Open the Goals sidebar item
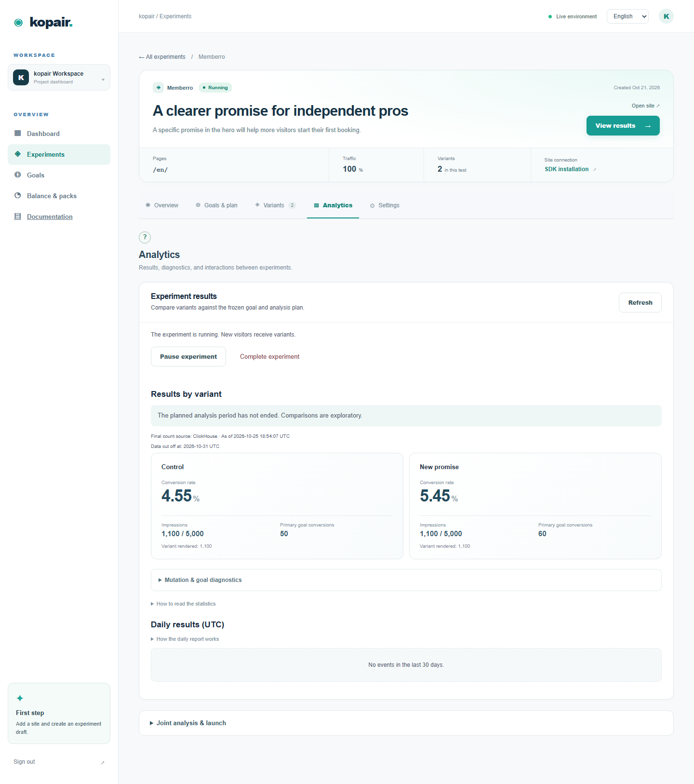 (x=59, y=175)
